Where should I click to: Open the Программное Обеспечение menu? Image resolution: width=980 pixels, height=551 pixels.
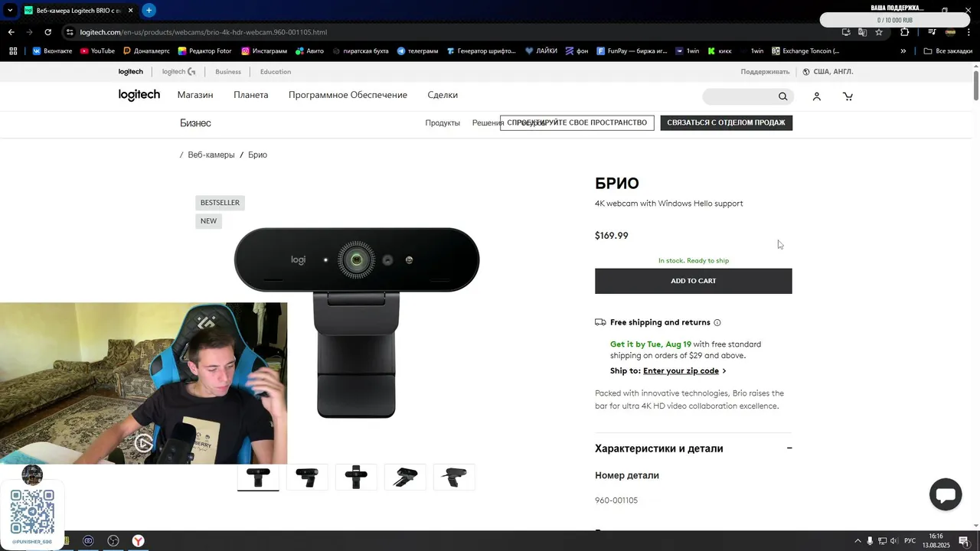[x=348, y=95]
